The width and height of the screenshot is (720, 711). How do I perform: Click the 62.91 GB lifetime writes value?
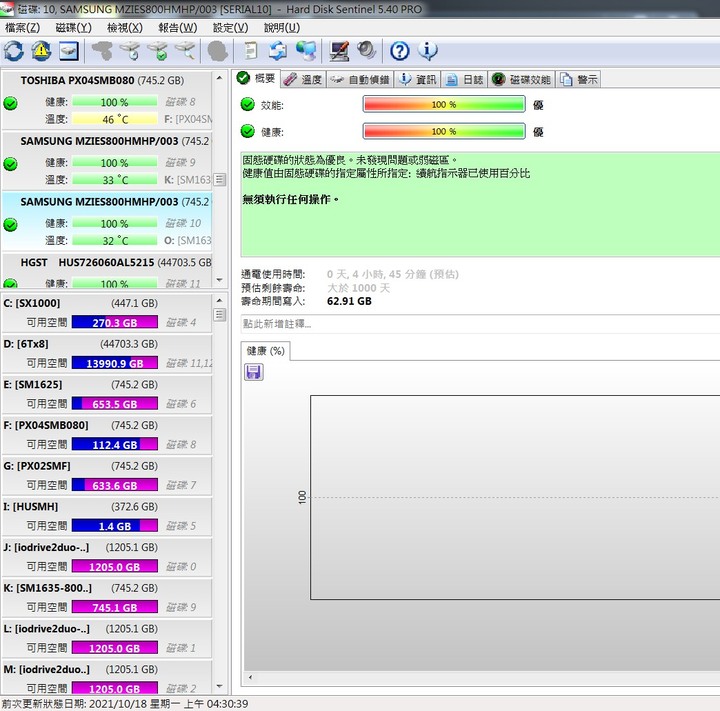[x=349, y=301]
